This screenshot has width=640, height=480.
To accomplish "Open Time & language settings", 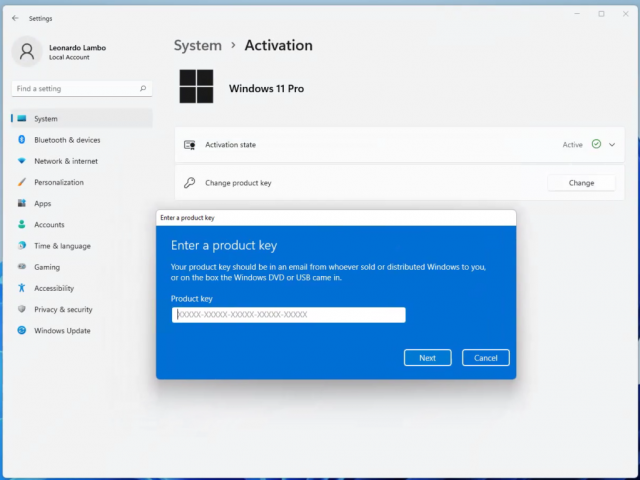I will pos(62,246).
